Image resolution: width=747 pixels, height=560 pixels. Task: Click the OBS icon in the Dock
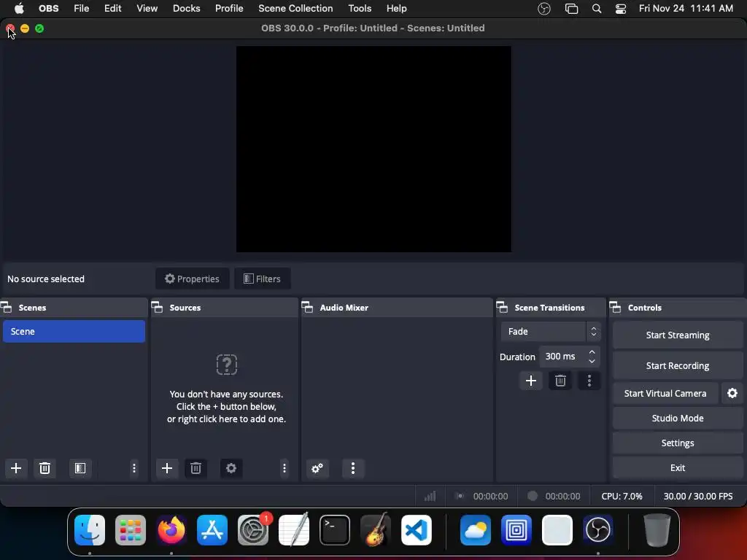(x=598, y=529)
